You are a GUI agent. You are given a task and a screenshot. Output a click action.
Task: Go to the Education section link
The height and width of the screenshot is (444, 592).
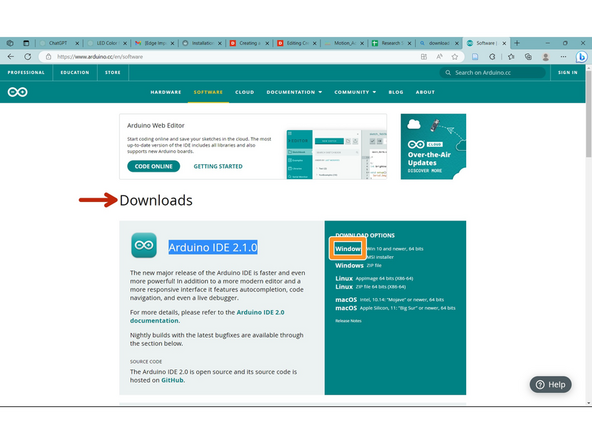[x=75, y=72]
